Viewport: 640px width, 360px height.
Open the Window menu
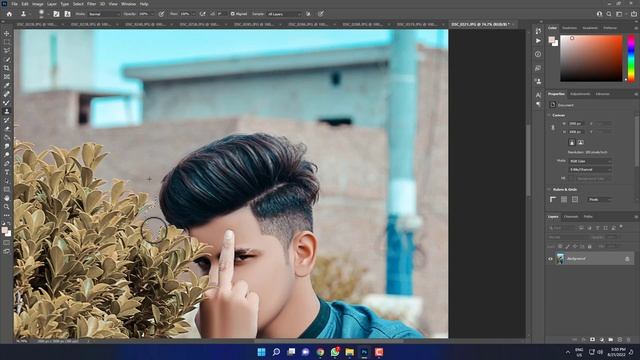pyautogui.click(x=129, y=4)
